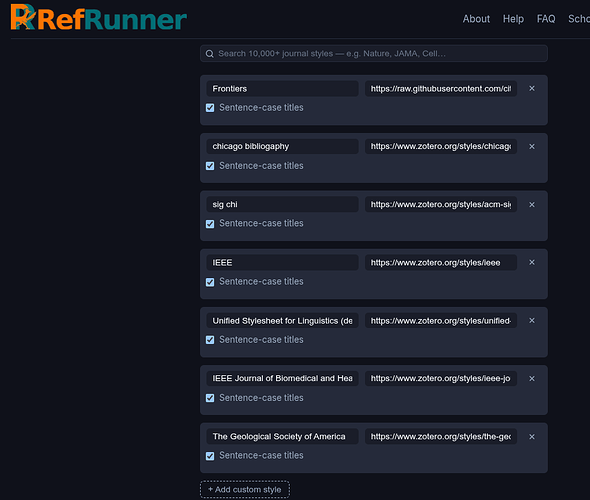Screen dimensions: 590x500
Task: Edit the IEEE style name field
Action: point(282,263)
